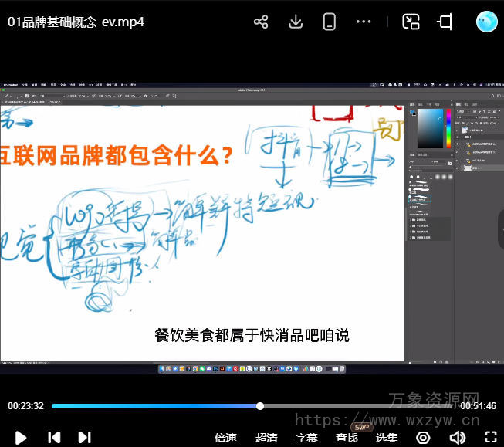Image resolution: width=504 pixels, height=447 pixels.
Task: Click the play button in the player
Action: pyautogui.click(x=21, y=438)
